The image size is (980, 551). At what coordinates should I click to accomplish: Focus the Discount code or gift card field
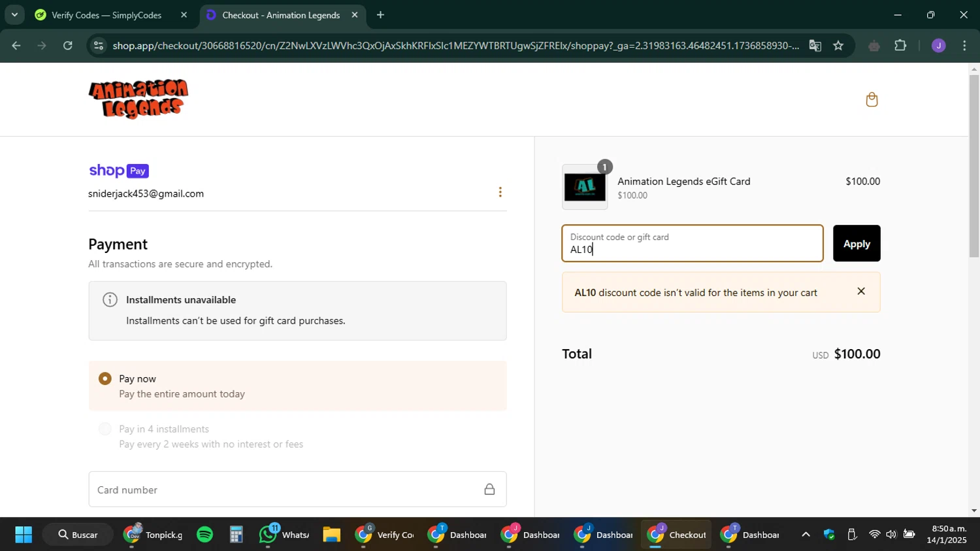[693, 243]
